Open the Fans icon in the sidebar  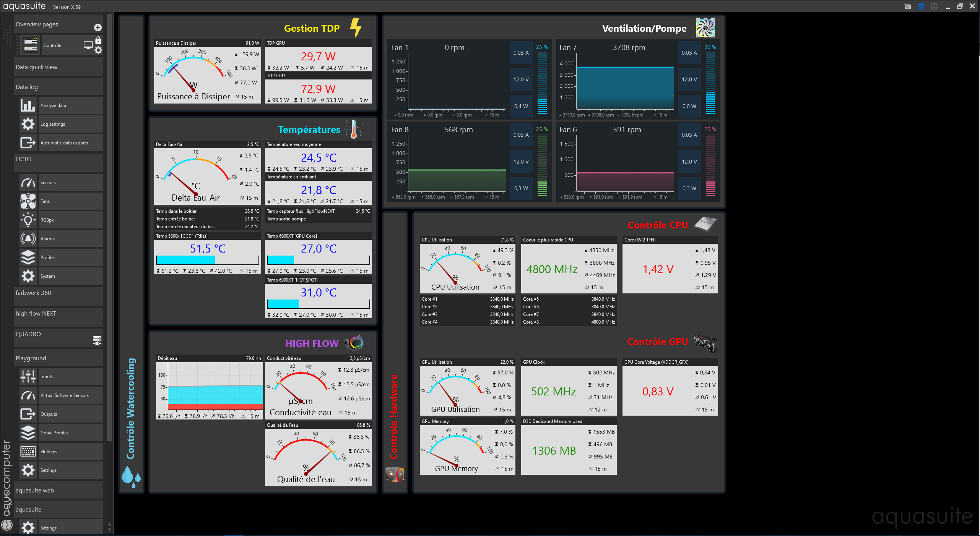[x=28, y=201]
